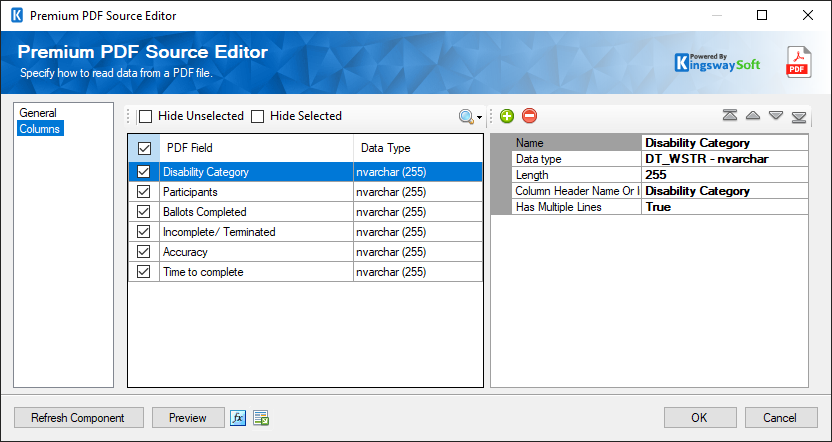Toggle the select-all header checkbox
Viewport: 832px width, 442px height.
pos(144,148)
